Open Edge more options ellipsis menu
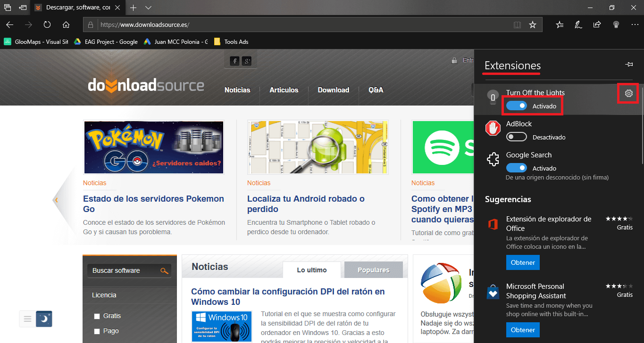The image size is (644, 343). [634, 24]
